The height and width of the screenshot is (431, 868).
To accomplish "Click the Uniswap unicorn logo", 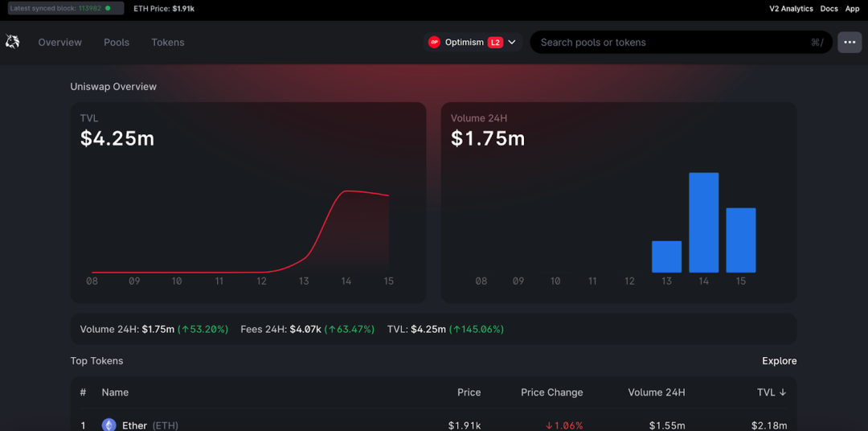I will pos(13,42).
